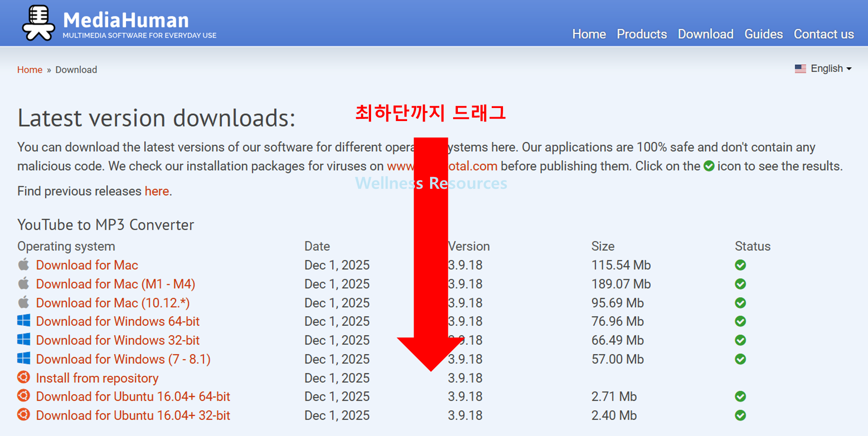Click the '76.96 Mb' size value
868x436 pixels.
coord(618,321)
